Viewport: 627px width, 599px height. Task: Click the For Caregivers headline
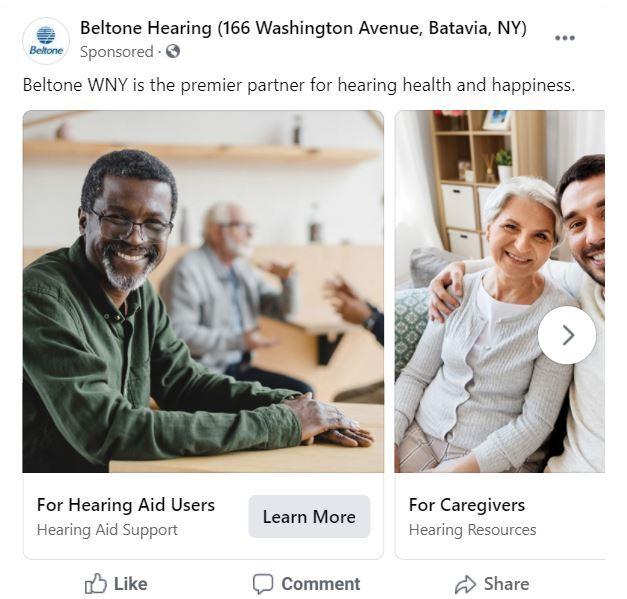coord(467,505)
